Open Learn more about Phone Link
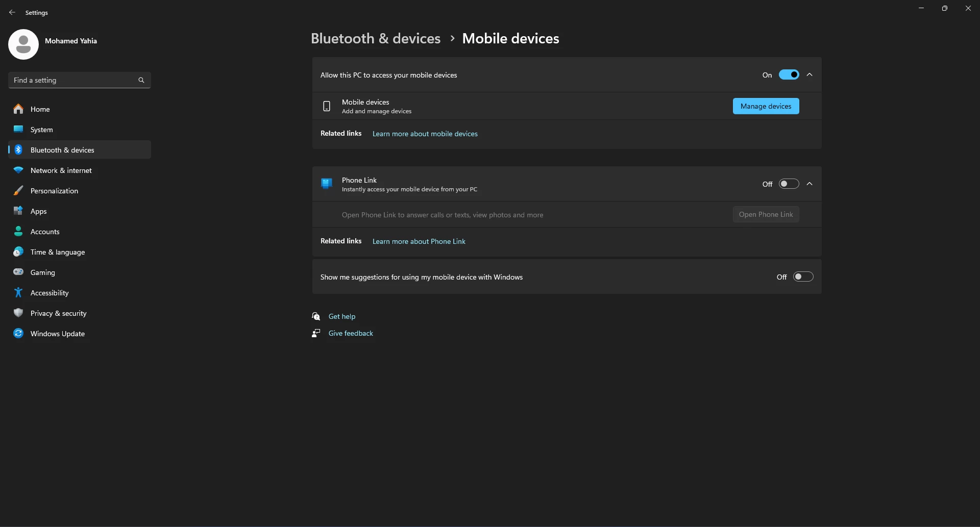 tap(419, 241)
